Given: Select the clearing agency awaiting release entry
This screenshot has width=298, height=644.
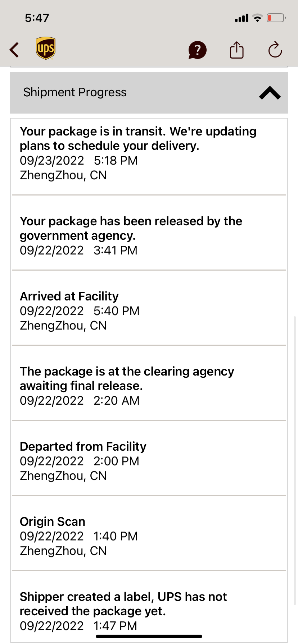Looking at the screenshot, I should (127, 386).
